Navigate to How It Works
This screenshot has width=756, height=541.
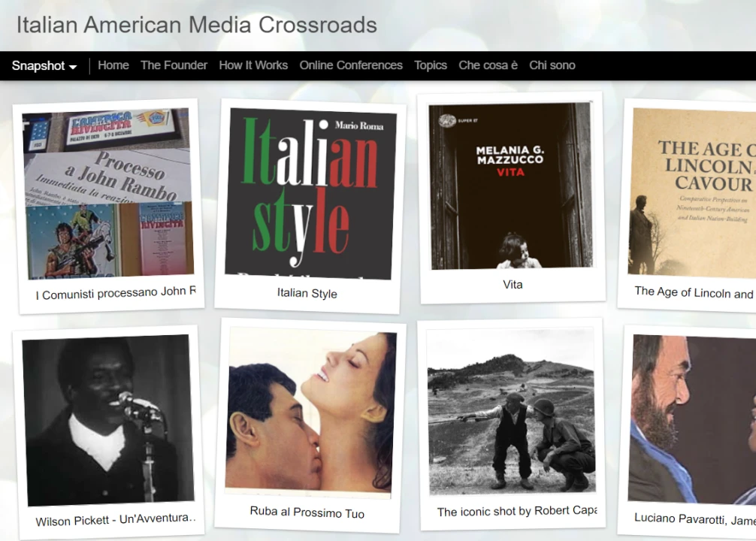point(253,65)
